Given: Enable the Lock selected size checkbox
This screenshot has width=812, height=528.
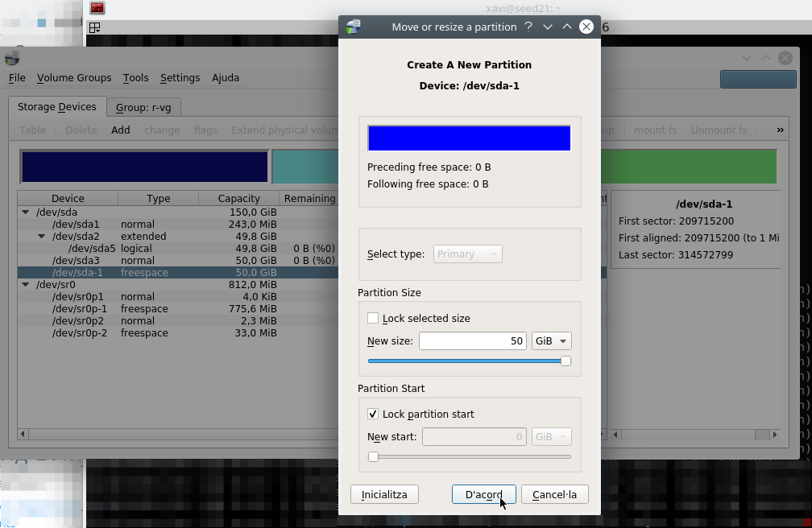Looking at the screenshot, I should [x=373, y=318].
